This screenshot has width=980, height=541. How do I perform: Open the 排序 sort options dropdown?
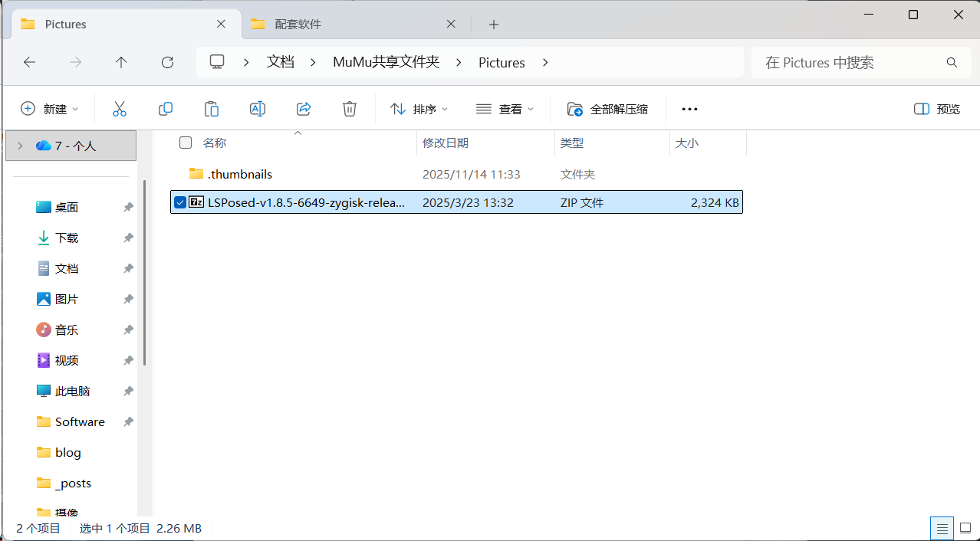(x=419, y=108)
